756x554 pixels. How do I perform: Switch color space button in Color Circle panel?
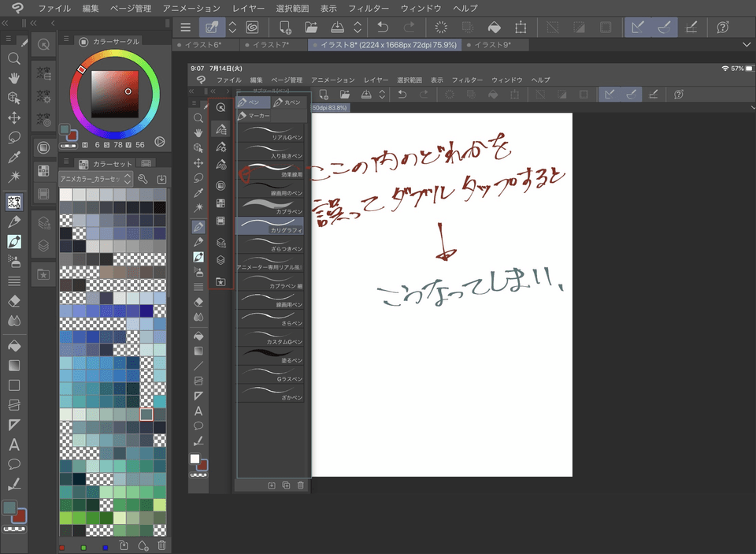pyautogui.click(x=160, y=142)
